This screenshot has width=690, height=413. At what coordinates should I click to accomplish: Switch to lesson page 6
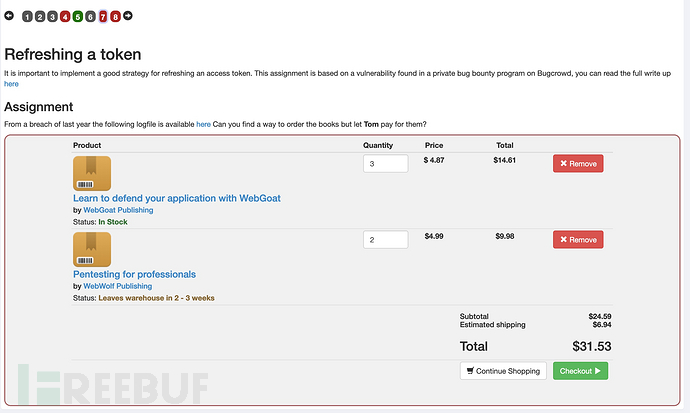coord(90,16)
